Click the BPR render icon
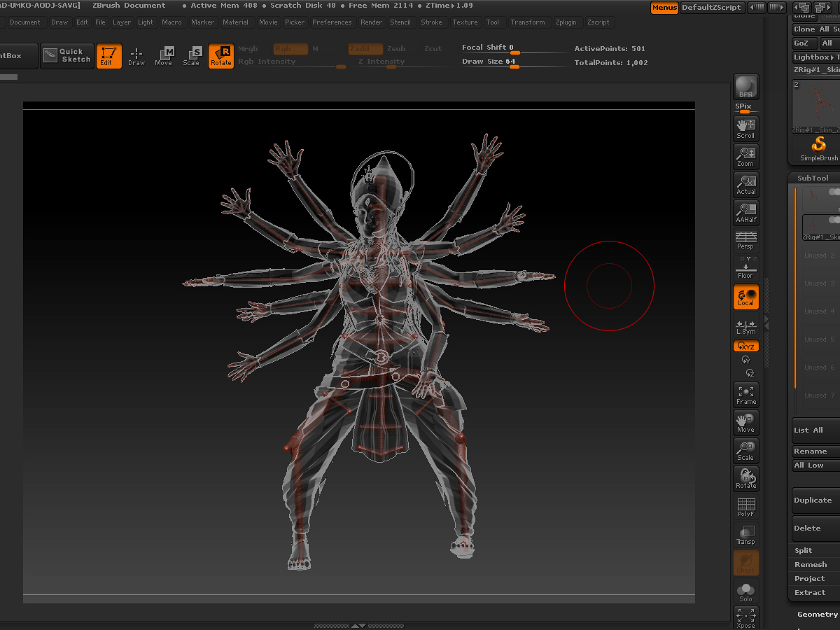This screenshot has width=840, height=630. [745, 87]
